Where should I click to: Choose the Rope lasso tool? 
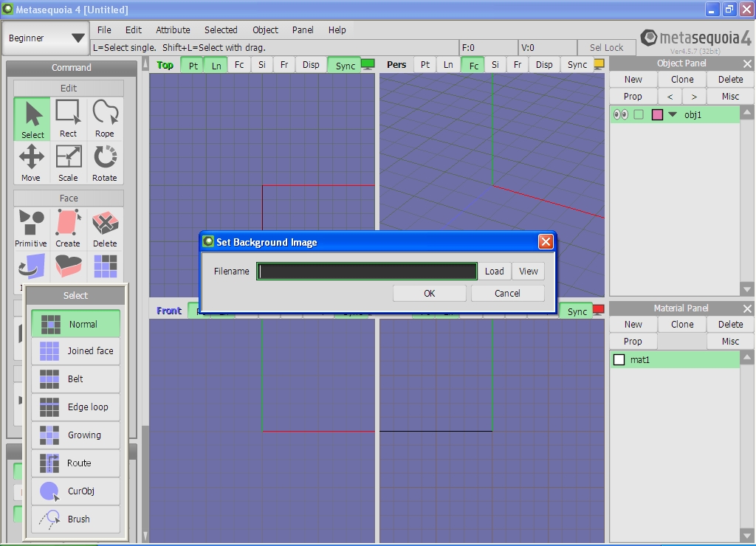[105, 119]
